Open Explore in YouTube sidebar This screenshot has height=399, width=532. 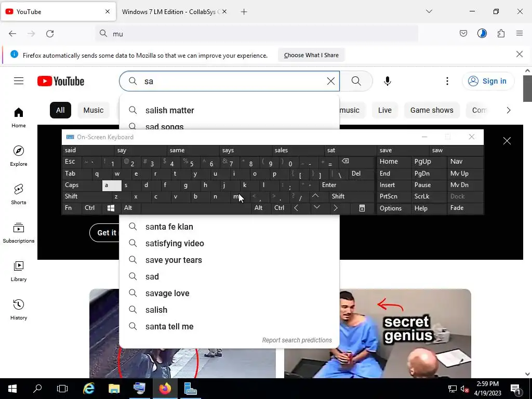click(x=19, y=156)
